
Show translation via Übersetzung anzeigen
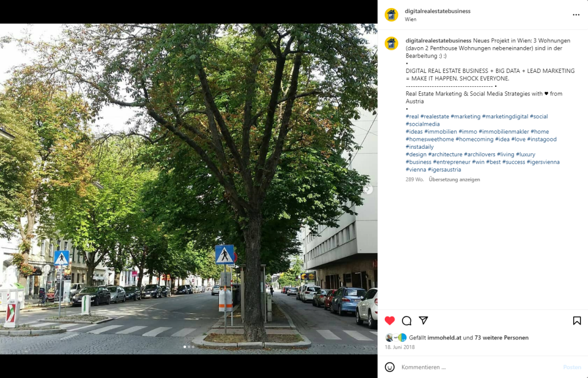coord(454,180)
